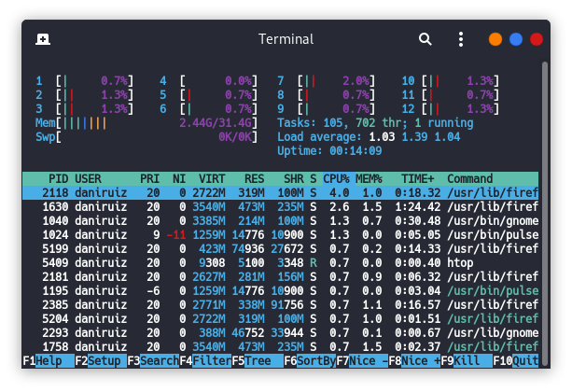
Task: Click the Mem usage meter bar
Action: (x=146, y=123)
